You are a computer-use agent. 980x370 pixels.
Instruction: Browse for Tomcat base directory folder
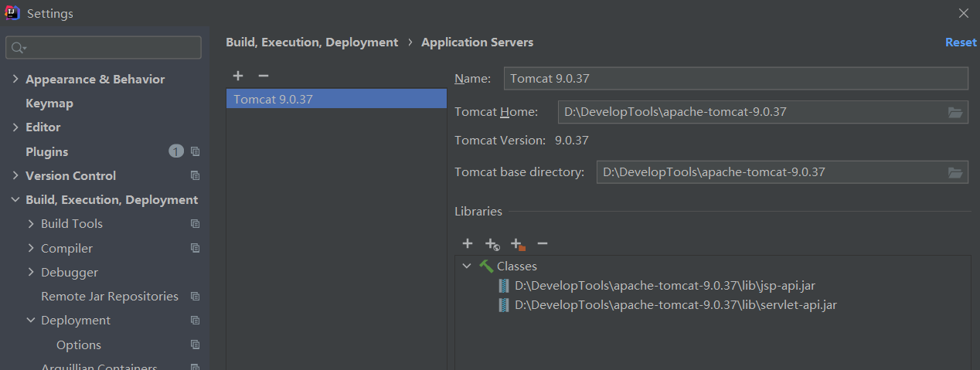tap(955, 172)
